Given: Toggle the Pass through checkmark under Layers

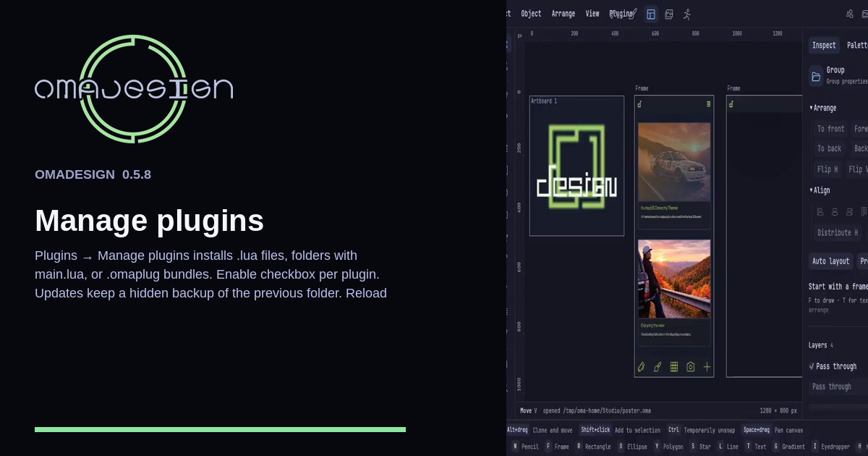Looking at the screenshot, I should [812, 366].
